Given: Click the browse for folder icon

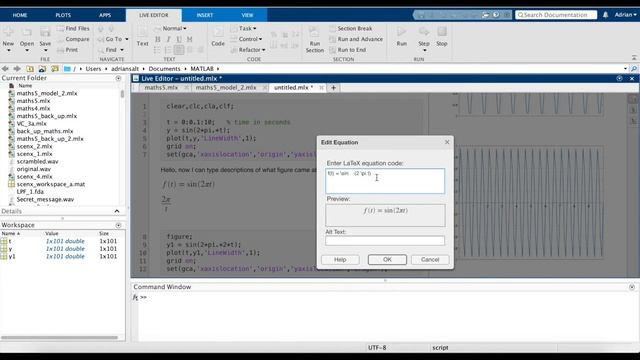Looking at the screenshot, I should (x=42, y=69).
